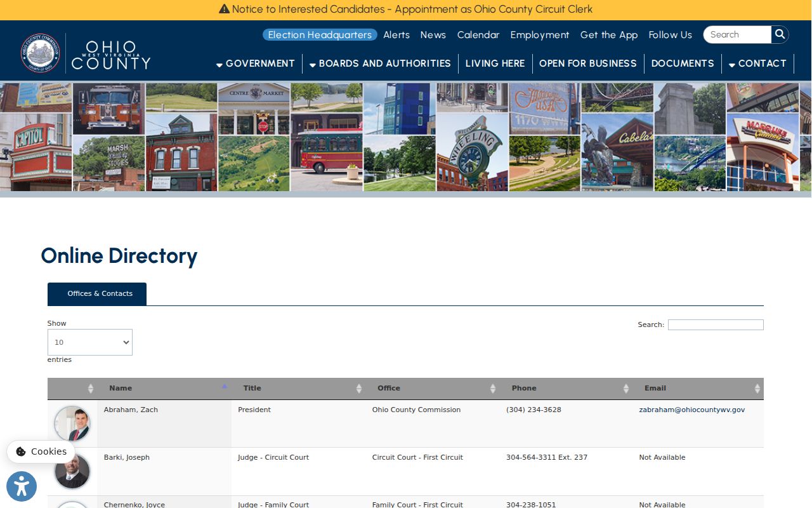The image size is (812, 508).
Task: Sort the photo column header
Action: click(x=72, y=388)
